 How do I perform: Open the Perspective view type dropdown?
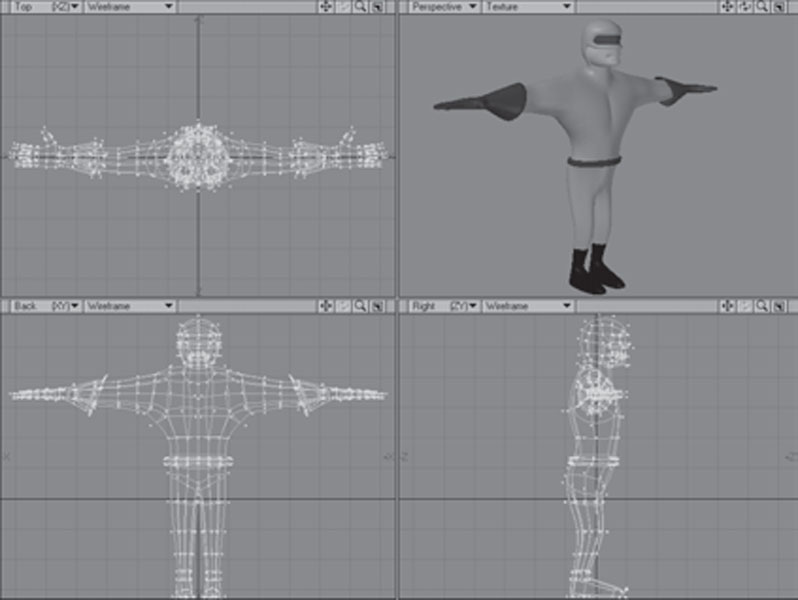click(x=444, y=7)
